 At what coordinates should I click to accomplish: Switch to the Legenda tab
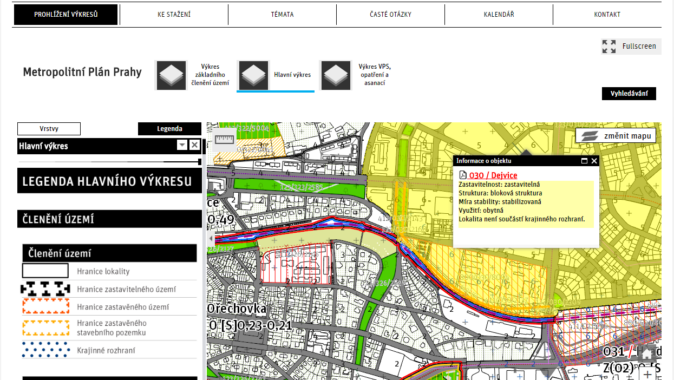point(169,129)
